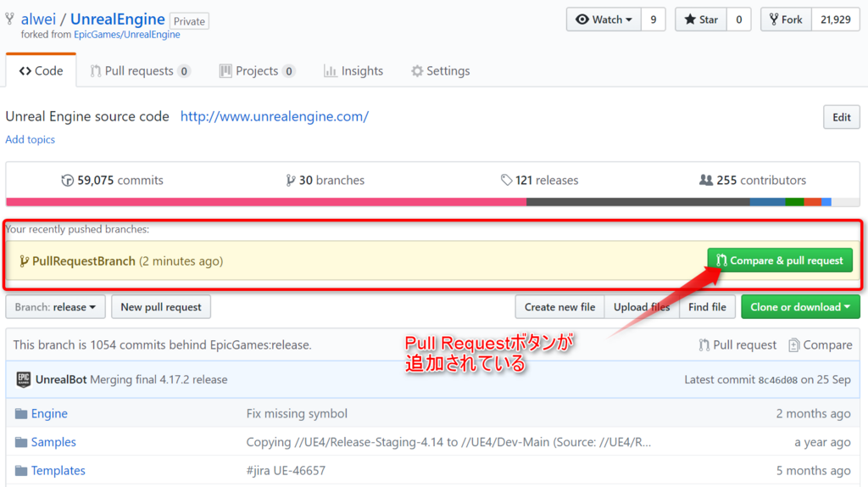
Task: Open the alwei user profile link
Action: tap(38, 20)
